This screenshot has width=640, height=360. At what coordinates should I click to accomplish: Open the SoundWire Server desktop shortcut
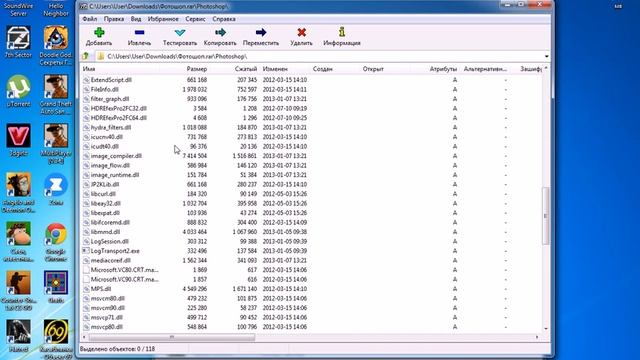[18, 9]
